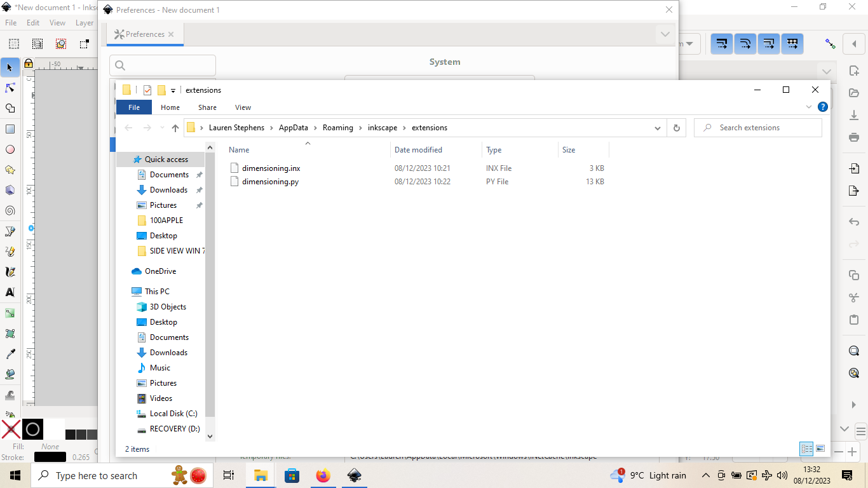Expand Inkscape commands bar overflow arrow
The height and width of the screenshot is (488, 868).
[x=854, y=404]
